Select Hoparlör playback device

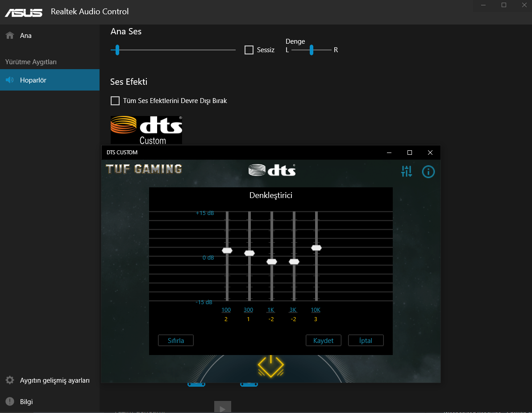(50, 80)
